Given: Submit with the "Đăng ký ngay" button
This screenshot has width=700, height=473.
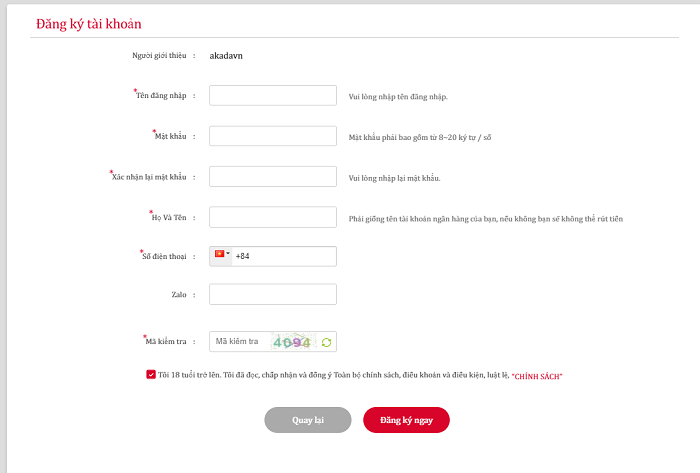Looking at the screenshot, I should (x=406, y=420).
